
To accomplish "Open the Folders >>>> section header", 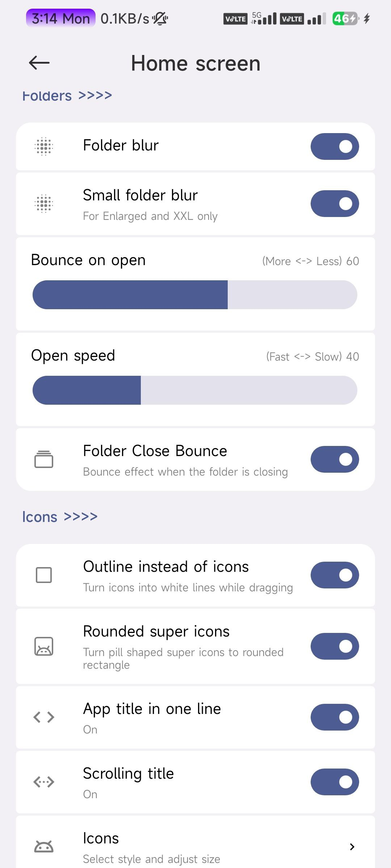I will 67,95.
